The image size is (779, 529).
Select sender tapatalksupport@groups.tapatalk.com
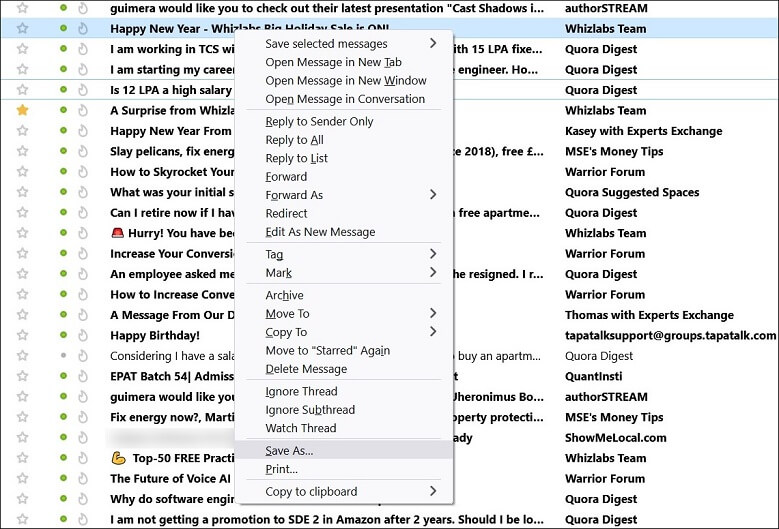point(670,335)
